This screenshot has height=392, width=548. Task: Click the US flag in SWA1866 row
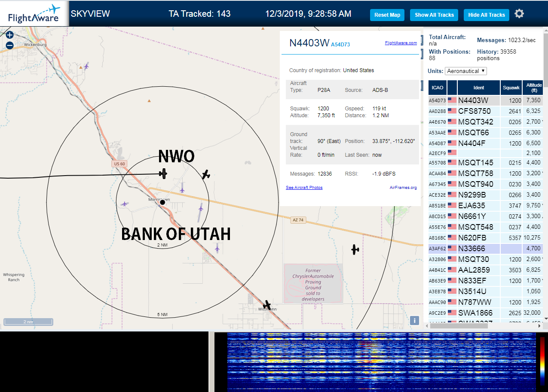click(452, 313)
